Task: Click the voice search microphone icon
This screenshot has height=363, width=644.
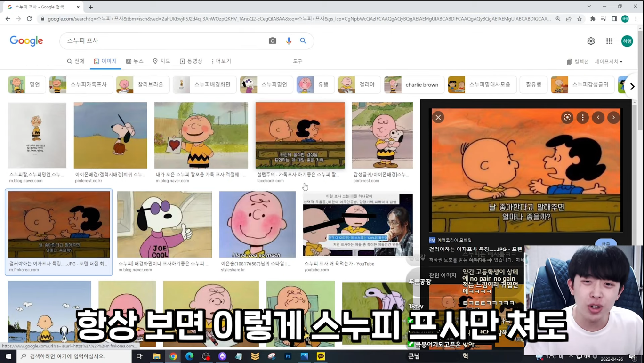Action: [x=289, y=41]
